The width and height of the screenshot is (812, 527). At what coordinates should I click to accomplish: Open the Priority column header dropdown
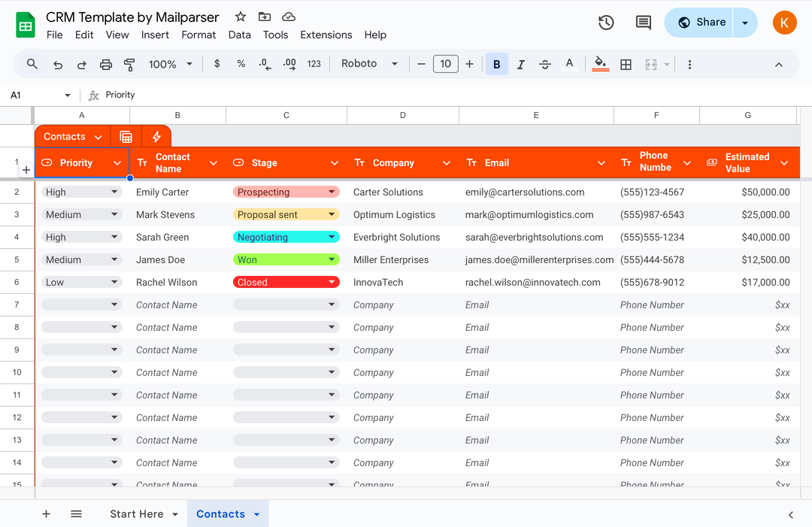coord(117,163)
